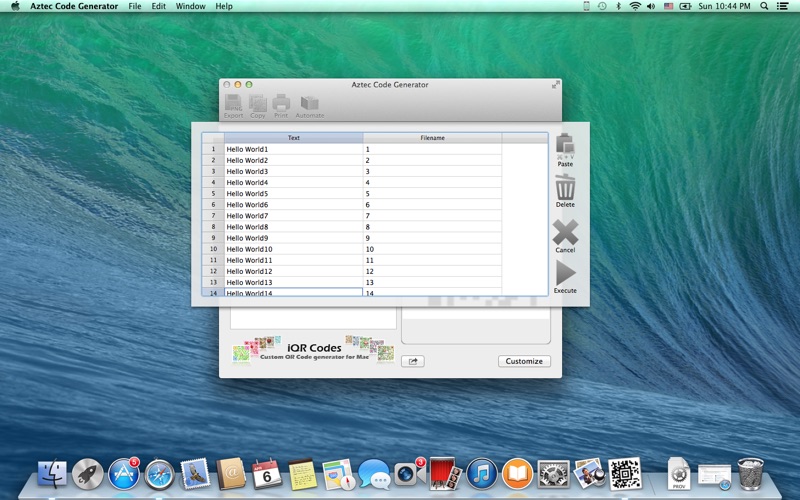Open the iQR Codes banner
This screenshot has height=500, width=800.
pyautogui.click(x=313, y=349)
